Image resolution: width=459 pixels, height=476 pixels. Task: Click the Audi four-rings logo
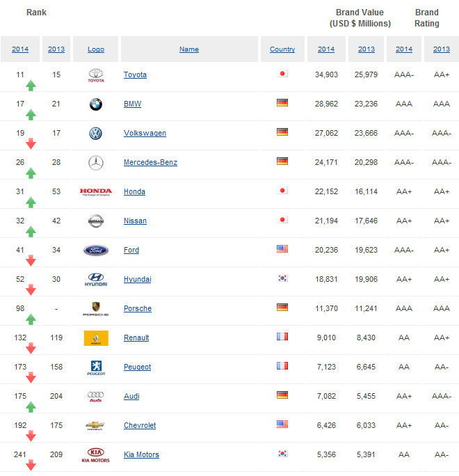[96, 397]
